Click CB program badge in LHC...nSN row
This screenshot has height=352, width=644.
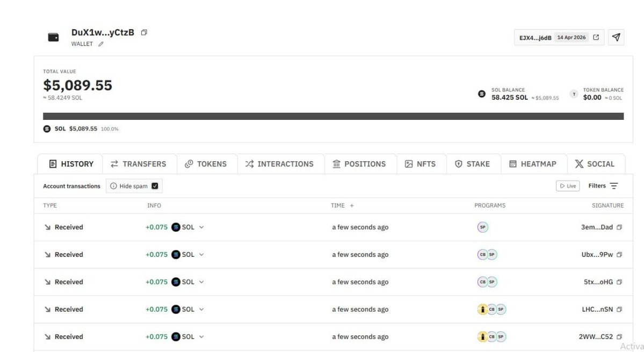click(x=491, y=310)
